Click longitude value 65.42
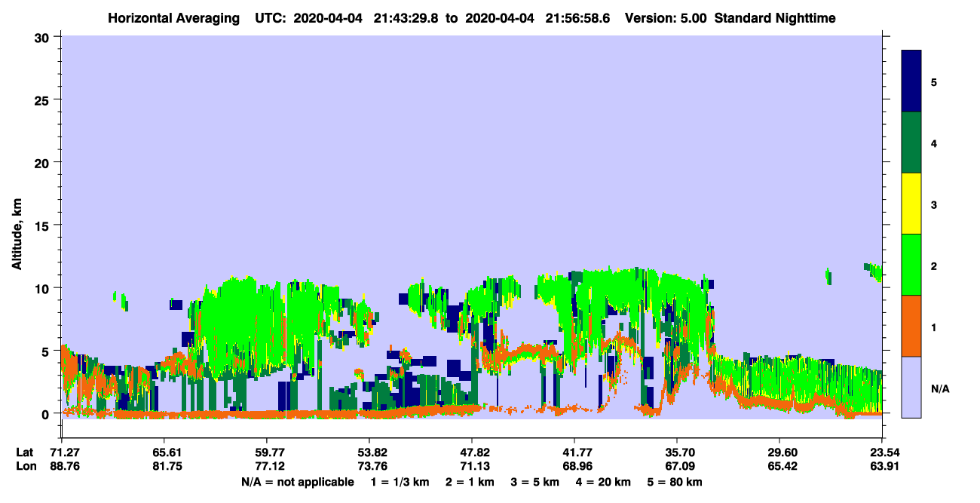Viewport: 980px width, 503px height. tap(779, 467)
